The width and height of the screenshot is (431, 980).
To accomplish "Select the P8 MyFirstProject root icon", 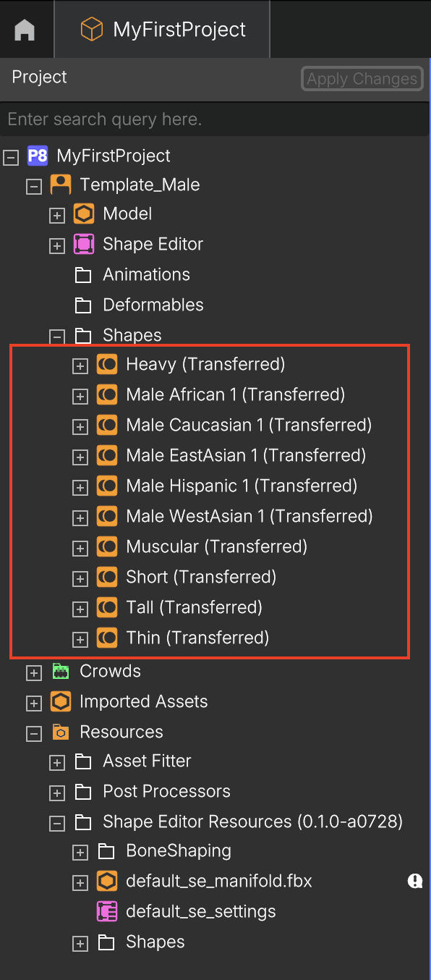I will (38, 156).
